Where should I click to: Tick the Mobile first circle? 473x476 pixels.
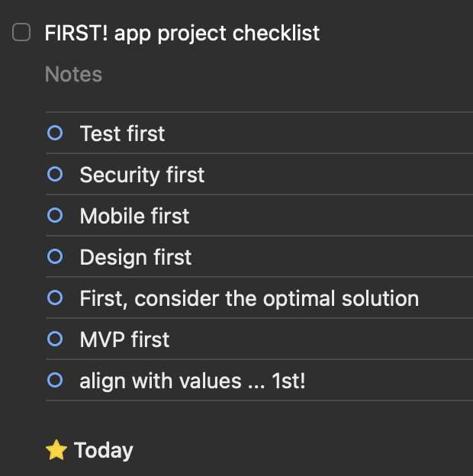tap(55, 216)
